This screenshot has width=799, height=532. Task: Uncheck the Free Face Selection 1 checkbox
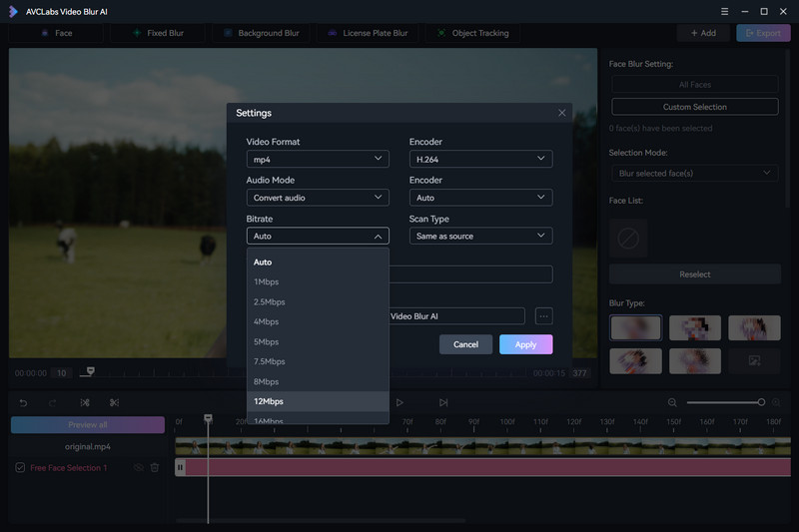tap(20, 467)
